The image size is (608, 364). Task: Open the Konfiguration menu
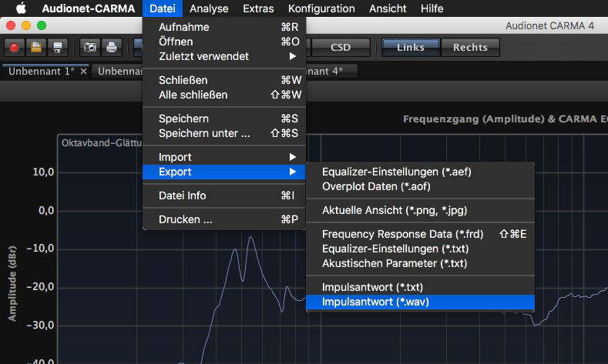tap(321, 8)
